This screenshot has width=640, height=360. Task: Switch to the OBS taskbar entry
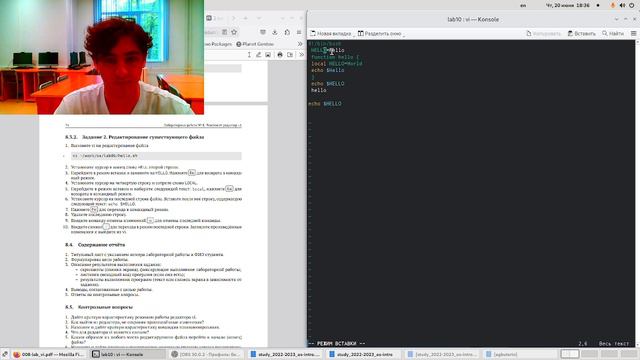click(x=207, y=354)
